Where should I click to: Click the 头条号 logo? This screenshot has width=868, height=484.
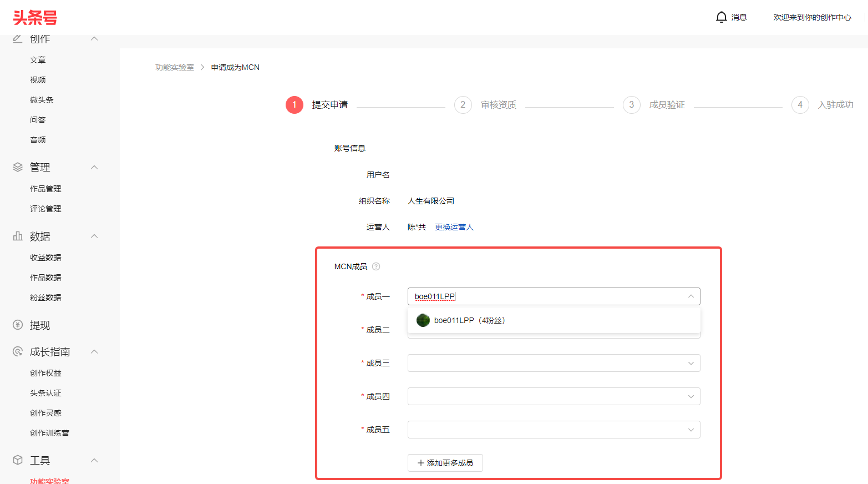(35, 18)
